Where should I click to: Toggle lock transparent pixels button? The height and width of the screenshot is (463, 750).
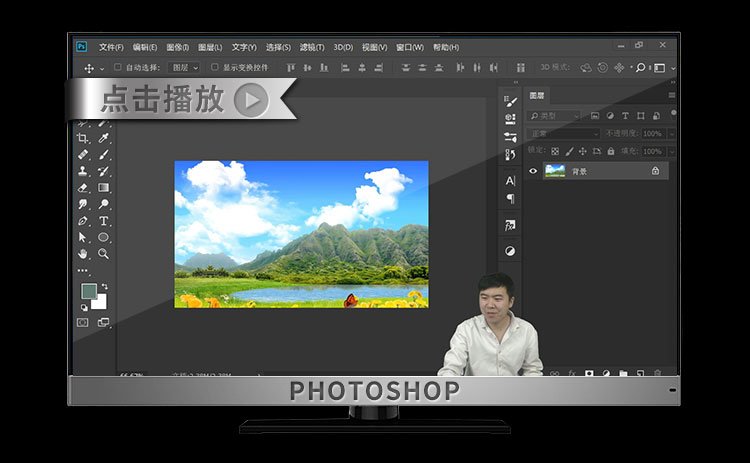(555, 151)
